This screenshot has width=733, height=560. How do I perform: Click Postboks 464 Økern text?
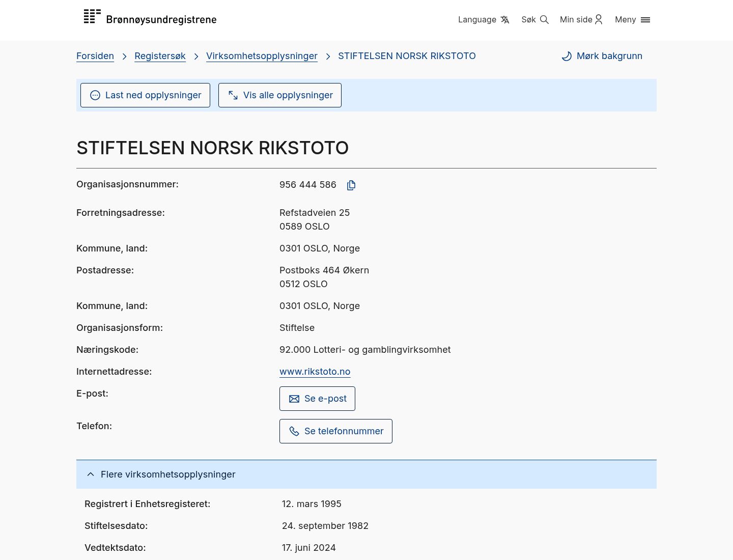pos(324,270)
